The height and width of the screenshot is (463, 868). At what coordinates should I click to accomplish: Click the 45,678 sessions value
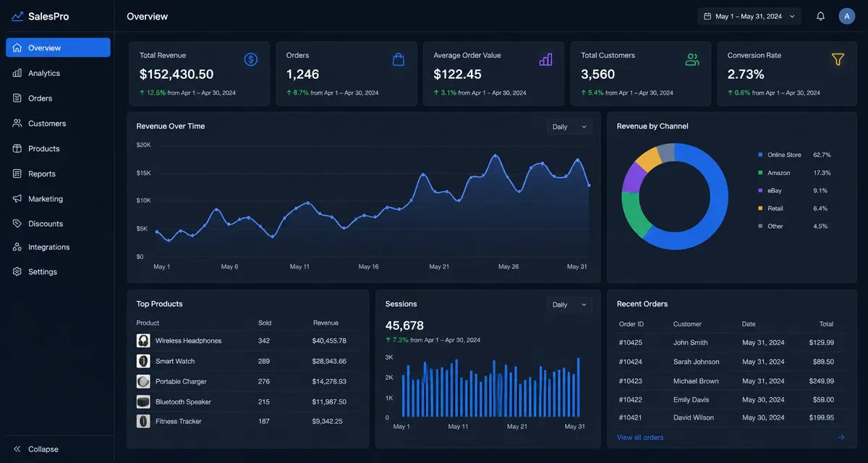point(404,326)
